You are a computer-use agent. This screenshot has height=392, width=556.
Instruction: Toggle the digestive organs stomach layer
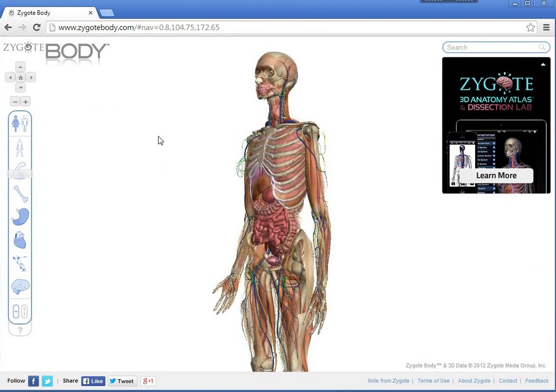tap(21, 217)
